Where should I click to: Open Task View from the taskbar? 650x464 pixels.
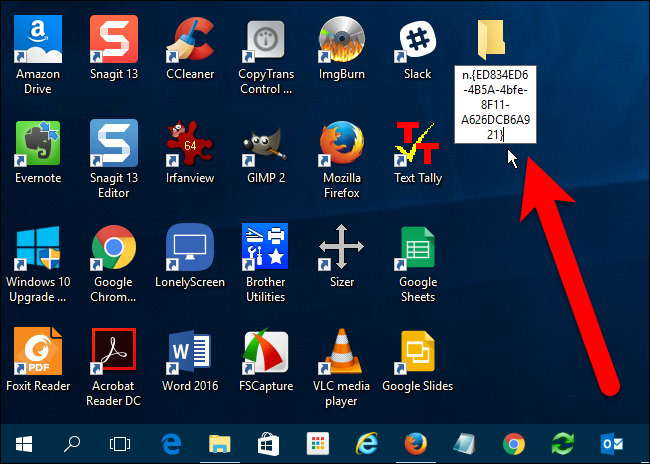coord(121,443)
